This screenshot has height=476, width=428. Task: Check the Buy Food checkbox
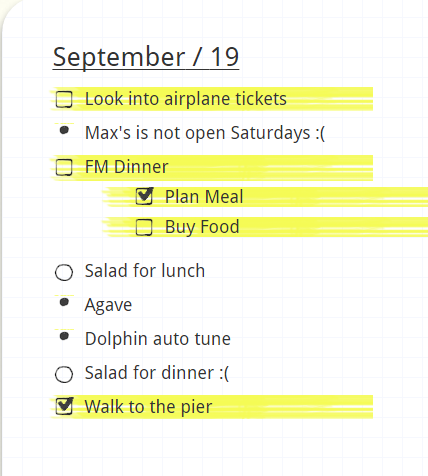tap(144, 227)
